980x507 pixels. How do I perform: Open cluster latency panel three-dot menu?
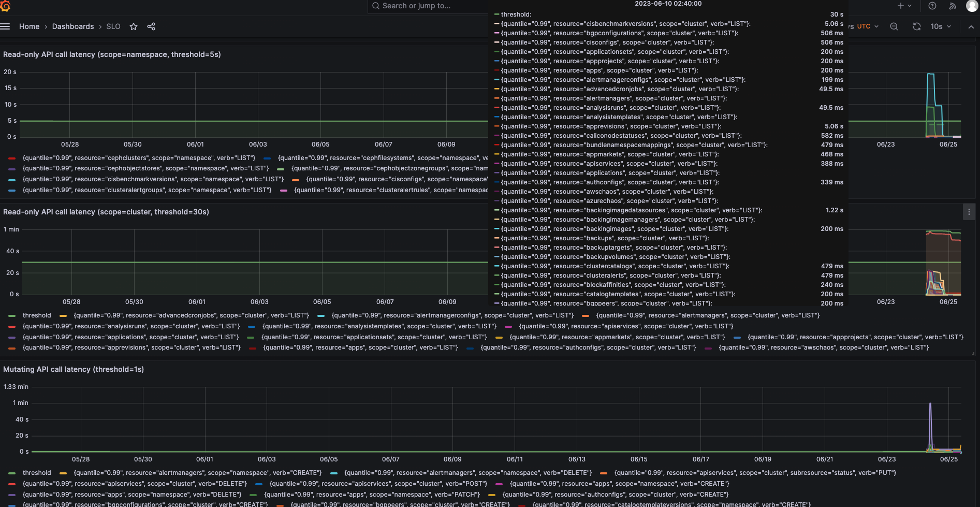[x=969, y=212]
